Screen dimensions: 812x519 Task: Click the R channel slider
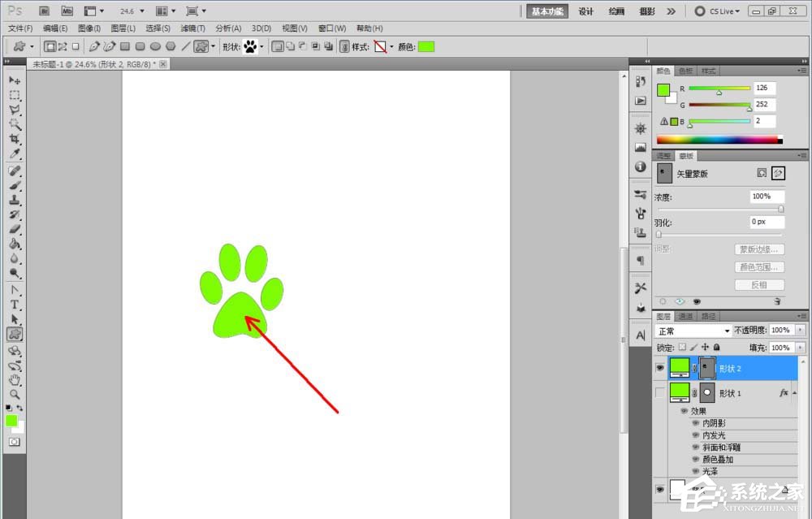pyautogui.click(x=719, y=88)
